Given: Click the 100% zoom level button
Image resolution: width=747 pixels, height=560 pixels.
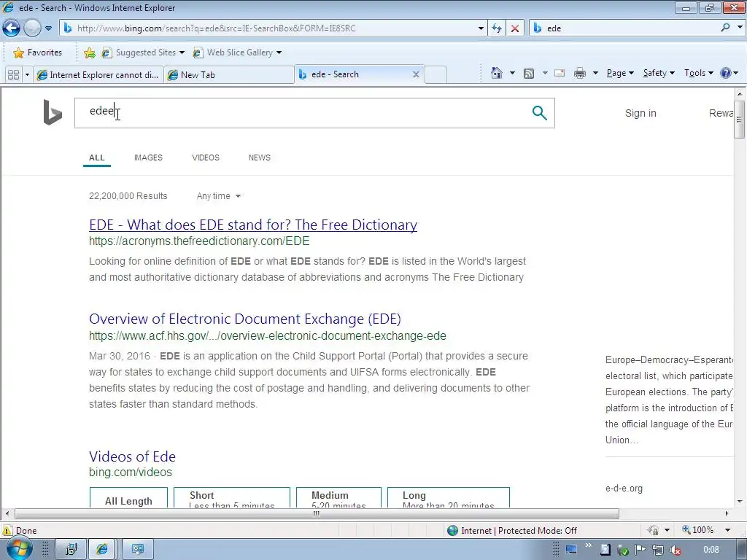Looking at the screenshot, I should click(x=698, y=530).
